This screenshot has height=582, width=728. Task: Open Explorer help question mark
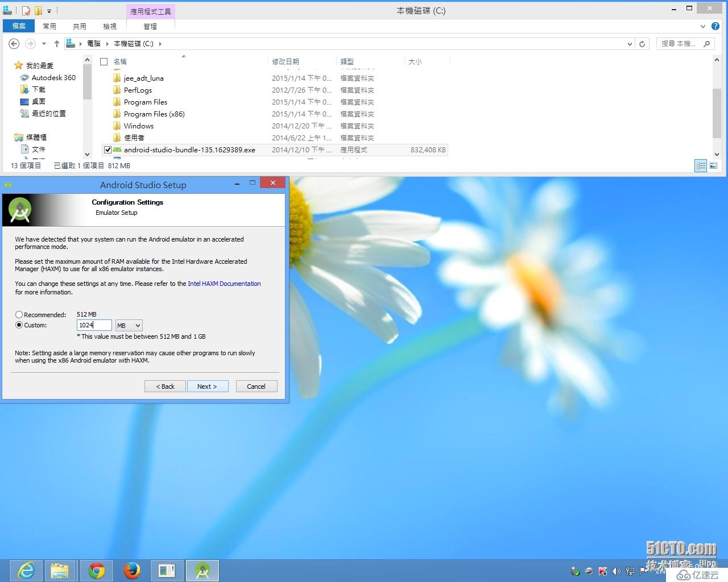[x=715, y=26]
